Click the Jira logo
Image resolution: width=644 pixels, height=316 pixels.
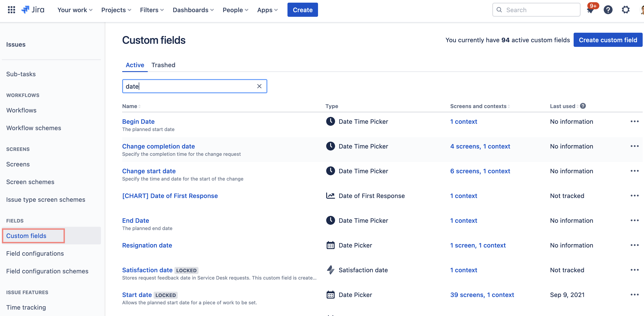[33, 10]
